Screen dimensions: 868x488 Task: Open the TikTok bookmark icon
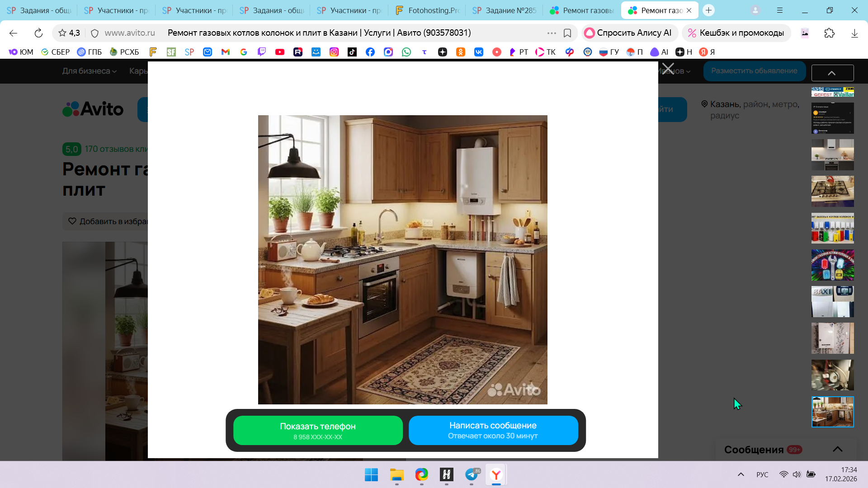pos(352,52)
